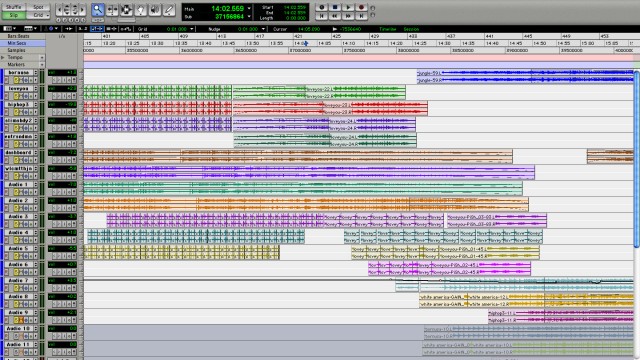This screenshot has width=640, height=360.
Task: Click the MIDI zoom button
Action: (75, 9)
